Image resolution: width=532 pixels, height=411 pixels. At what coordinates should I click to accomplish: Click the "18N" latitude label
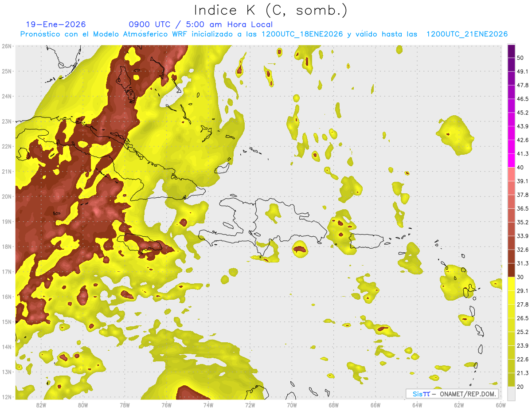[7, 247]
